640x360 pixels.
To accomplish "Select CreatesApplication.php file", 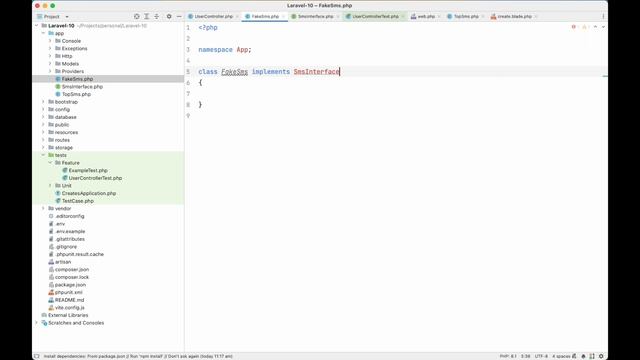I will pos(89,193).
